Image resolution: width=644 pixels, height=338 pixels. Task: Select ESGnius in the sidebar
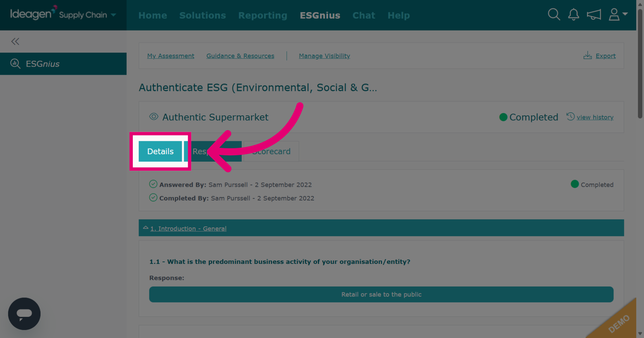63,64
